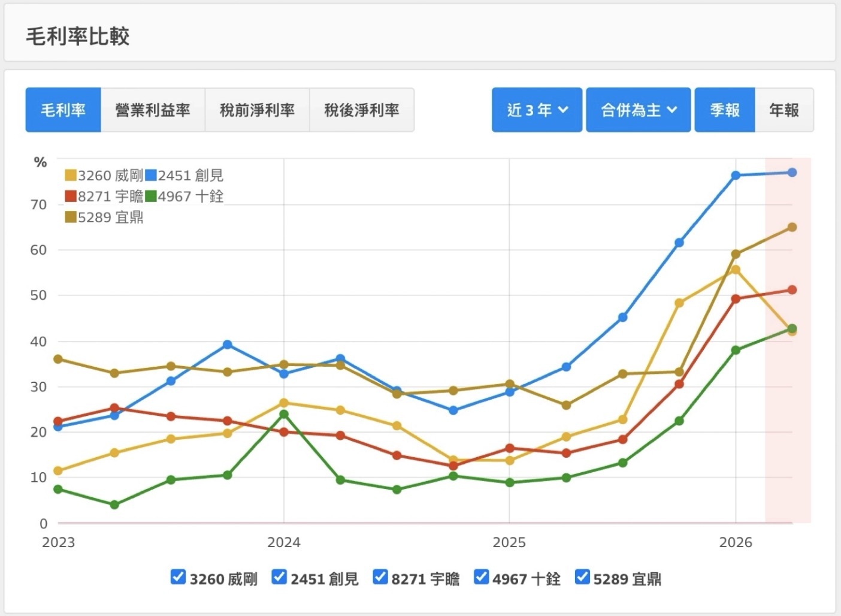The width and height of the screenshot is (841, 616).
Task: Toggle the 2451 創見 checkbox
Action: pos(279,577)
